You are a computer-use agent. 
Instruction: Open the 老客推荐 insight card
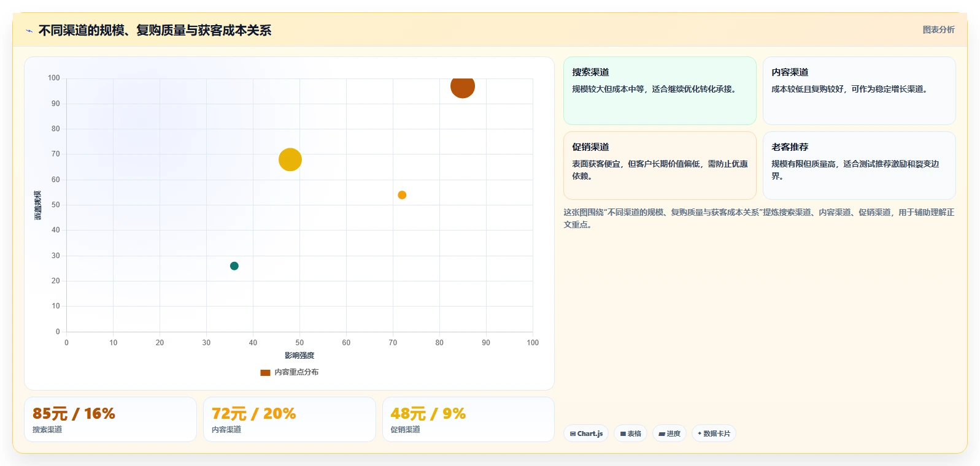[859, 166]
